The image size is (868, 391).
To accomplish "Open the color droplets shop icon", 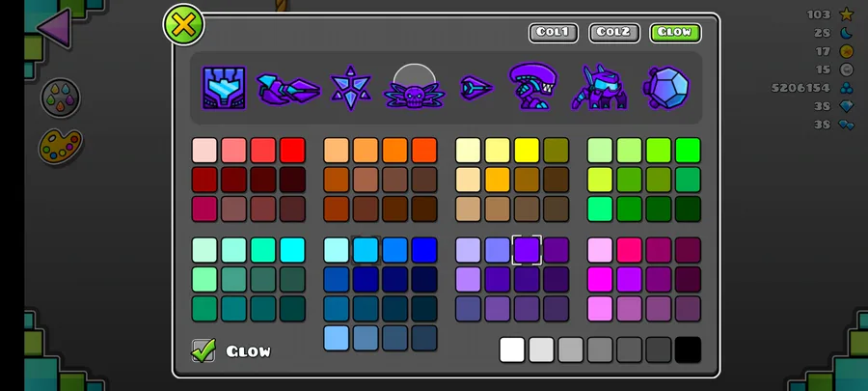I will coord(61,98).
